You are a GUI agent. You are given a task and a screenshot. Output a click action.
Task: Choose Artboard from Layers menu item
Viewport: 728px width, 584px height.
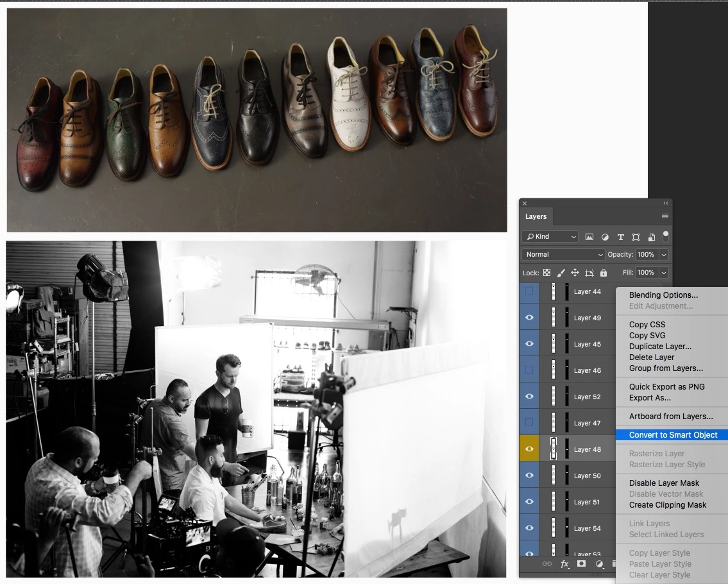coord(670,417)
